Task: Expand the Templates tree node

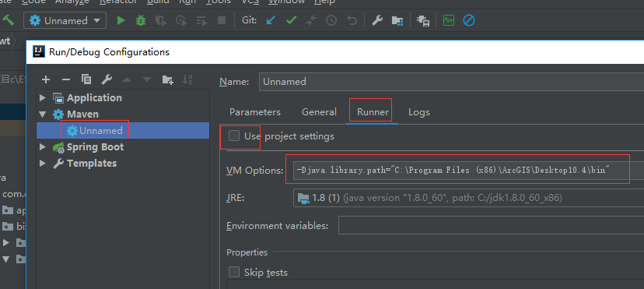Action: point(42,164)
